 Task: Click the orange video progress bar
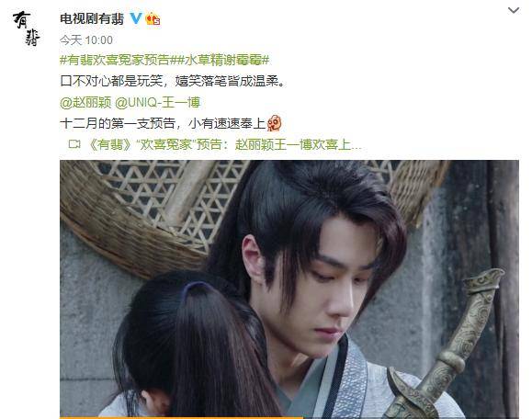(x=181, y=418)
